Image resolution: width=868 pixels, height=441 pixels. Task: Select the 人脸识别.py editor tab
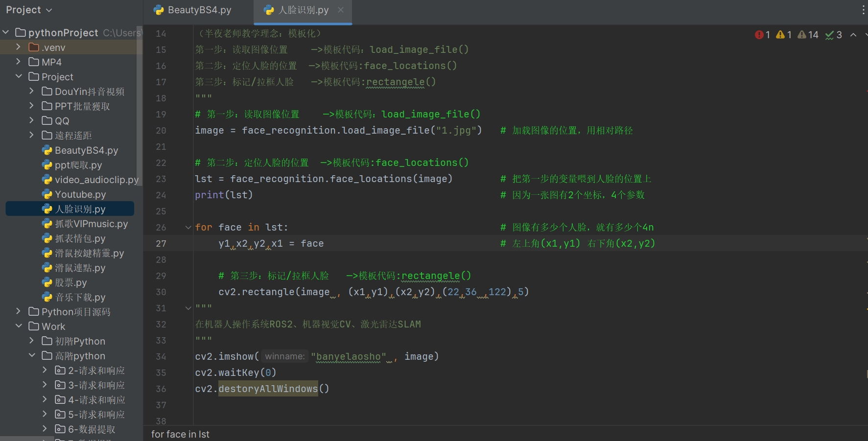(303, 10)
